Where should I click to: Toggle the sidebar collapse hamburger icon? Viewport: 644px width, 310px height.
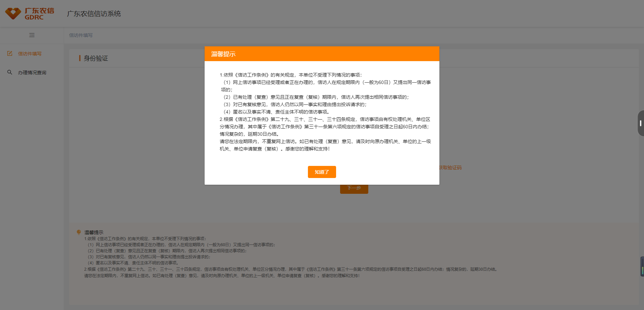32,35
